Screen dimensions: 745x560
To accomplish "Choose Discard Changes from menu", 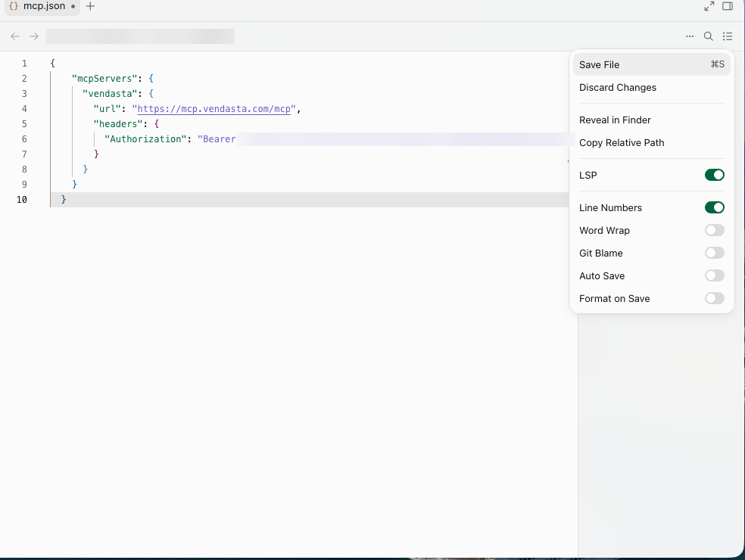I will pos(651,87).
